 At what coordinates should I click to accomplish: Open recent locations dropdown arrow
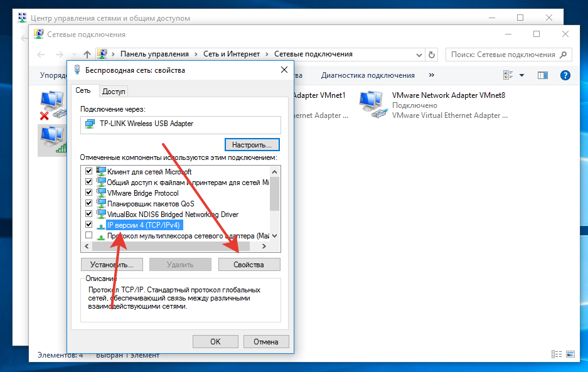click(x=74, y=55)
